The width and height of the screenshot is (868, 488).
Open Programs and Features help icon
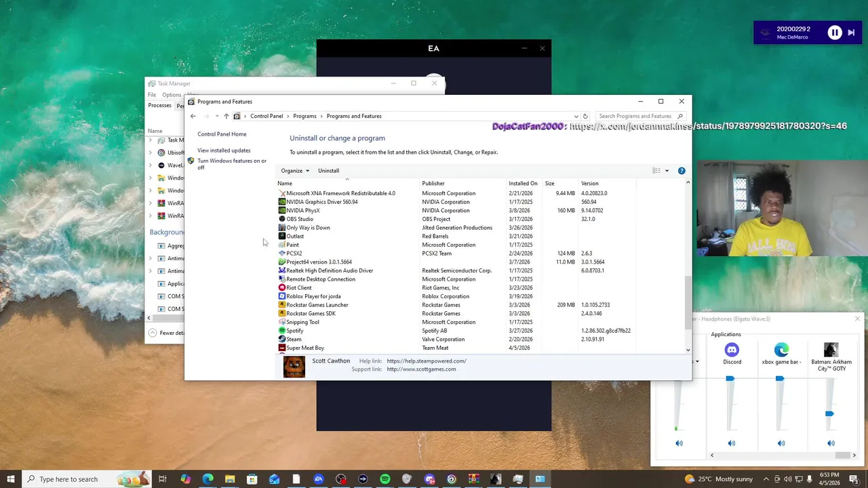click(682, 171)
